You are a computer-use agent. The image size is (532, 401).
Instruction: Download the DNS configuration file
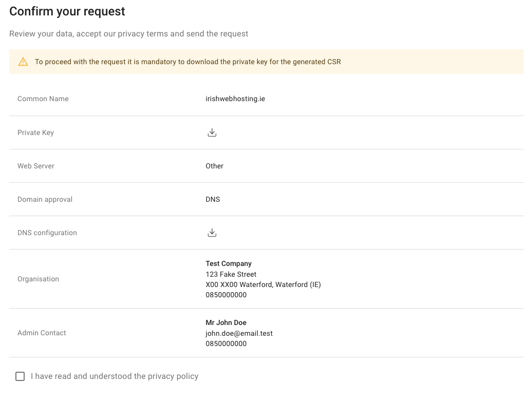(x=212, y=233)
